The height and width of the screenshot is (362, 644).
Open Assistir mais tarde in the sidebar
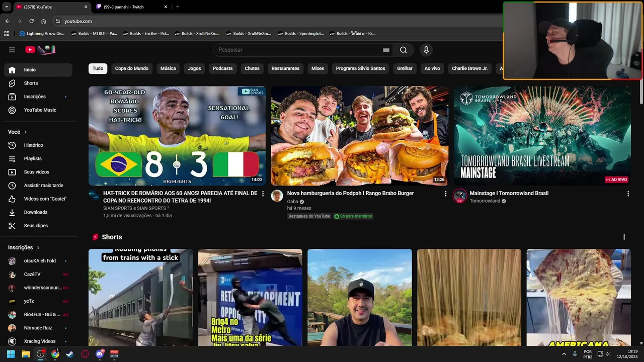coord(38,186)
